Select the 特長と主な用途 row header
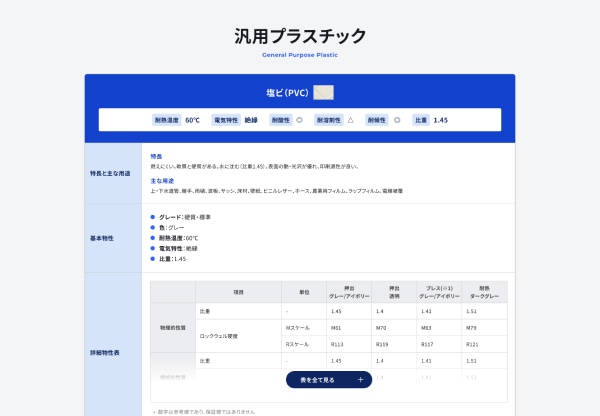Image resolution: width=600 pixels, height=416 pixels. (113, 174)
